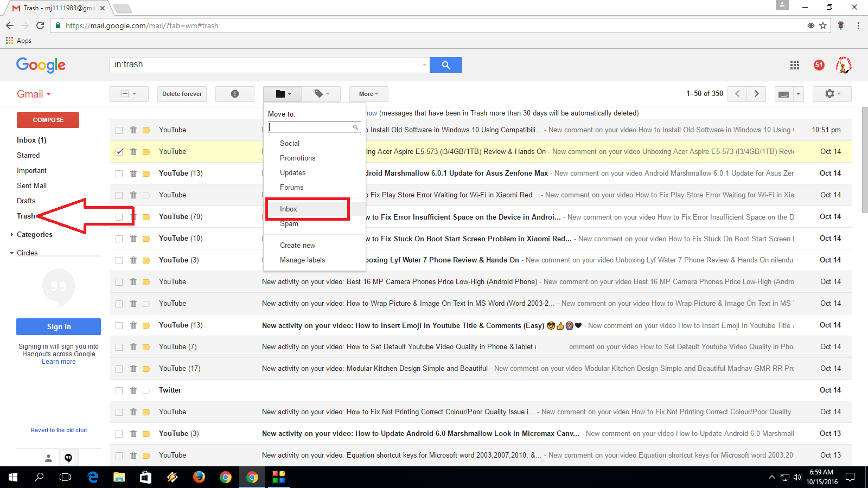Viewport: 868px width, 488px height.
Task: Click the Move to folder icon
Action: click(280, 93)
